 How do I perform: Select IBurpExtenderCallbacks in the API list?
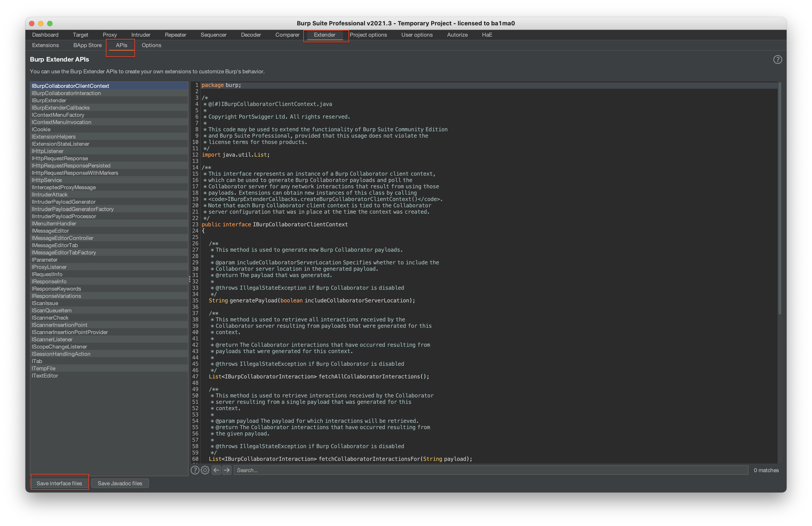pyautogui.click(x=61, y=108)
